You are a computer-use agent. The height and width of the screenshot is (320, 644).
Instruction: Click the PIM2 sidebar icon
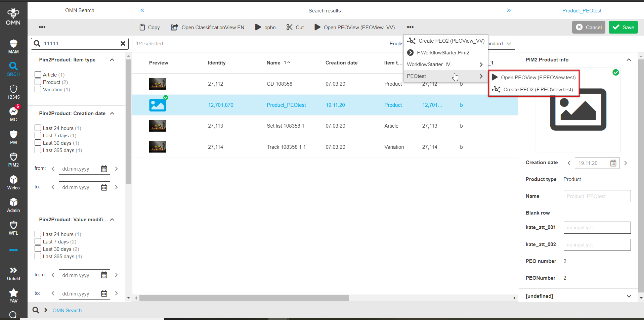[13, 160]
